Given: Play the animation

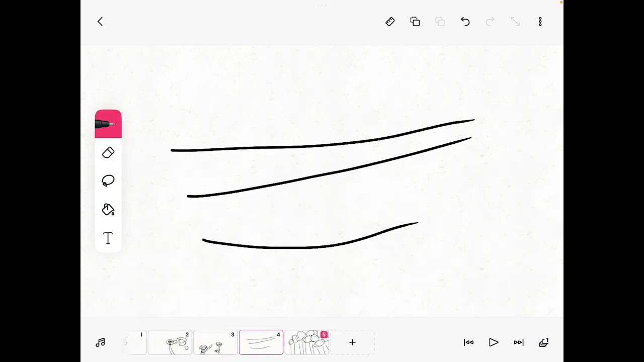Looking at the screenshot, I should pos(494,342).
